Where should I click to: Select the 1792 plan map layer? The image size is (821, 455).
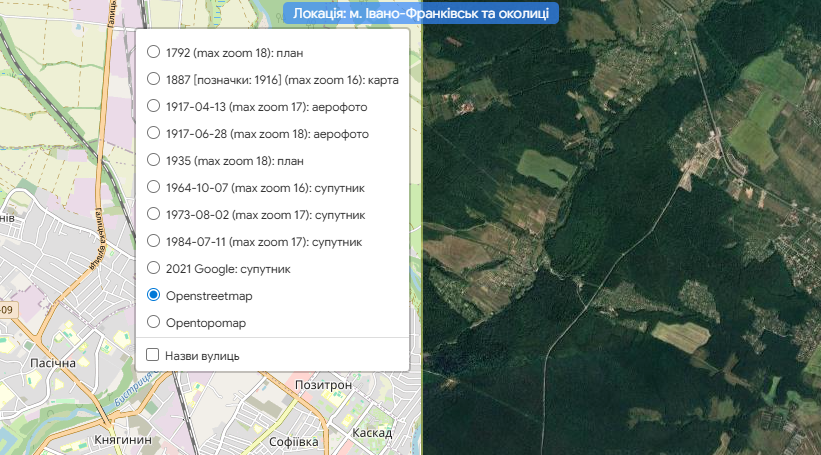(153, 52)
